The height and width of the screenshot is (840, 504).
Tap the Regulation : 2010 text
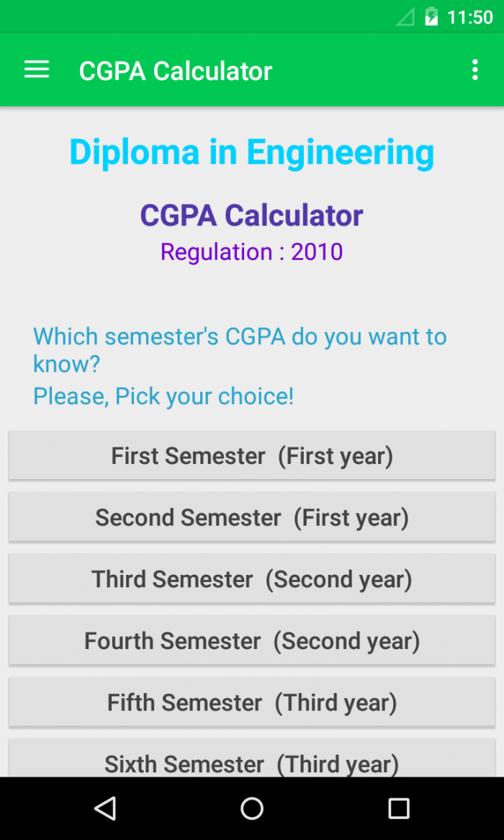[252, 251]
